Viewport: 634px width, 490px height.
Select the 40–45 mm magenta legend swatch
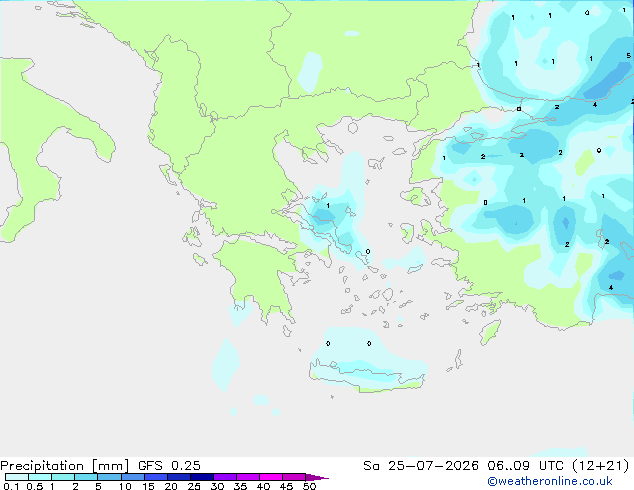click(271, 477)
